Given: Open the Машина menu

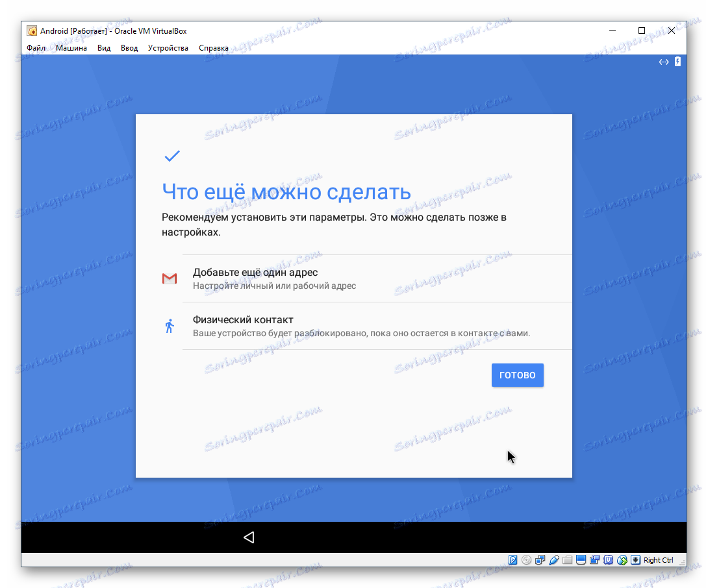Looking at the screenshot, I should (71, 48).
